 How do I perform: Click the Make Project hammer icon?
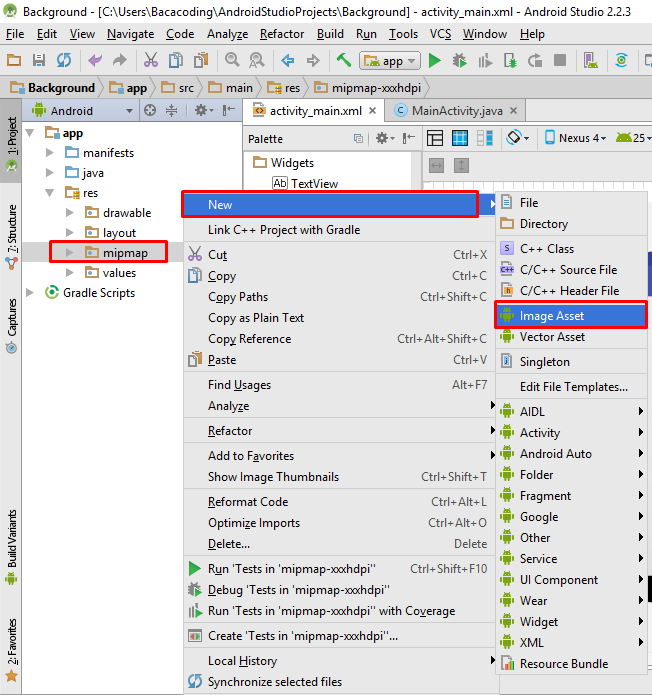tap(344, 59)
